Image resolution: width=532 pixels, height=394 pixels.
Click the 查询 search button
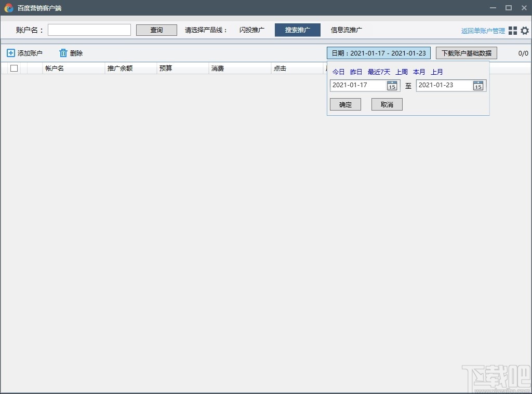coord(156,30)
